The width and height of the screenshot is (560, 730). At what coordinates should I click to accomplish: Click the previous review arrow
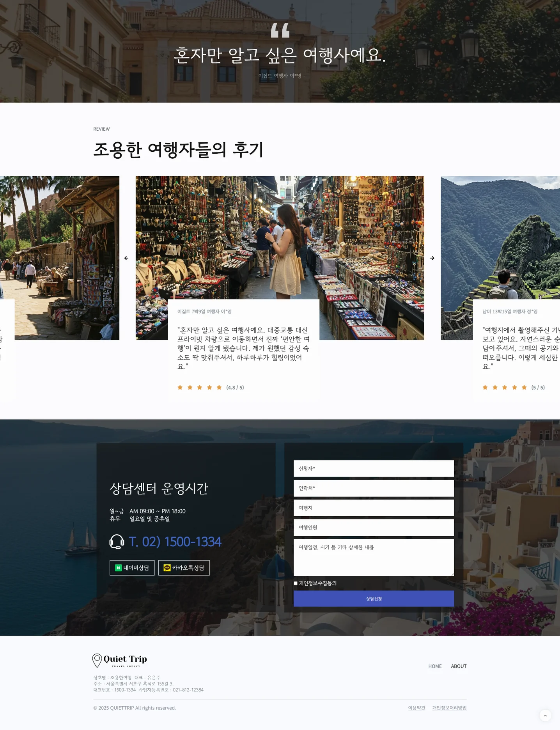[x=126, y=258]
